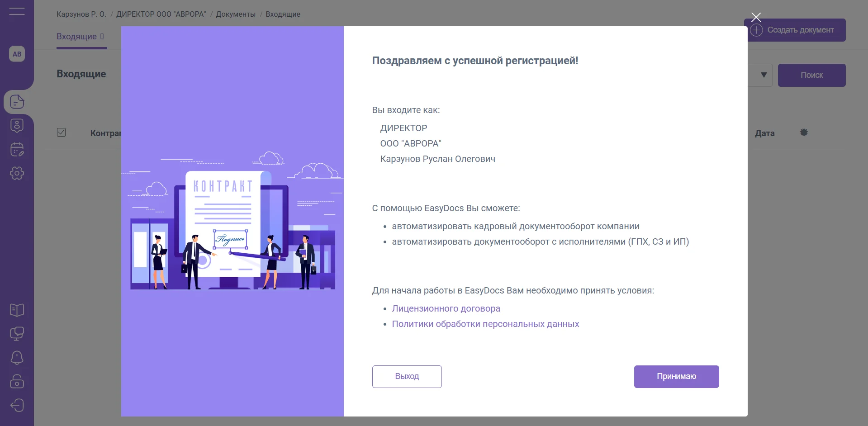The image size is (868, 426).
Task: Open the knowledge base book icon
Action: click(17, 310)
